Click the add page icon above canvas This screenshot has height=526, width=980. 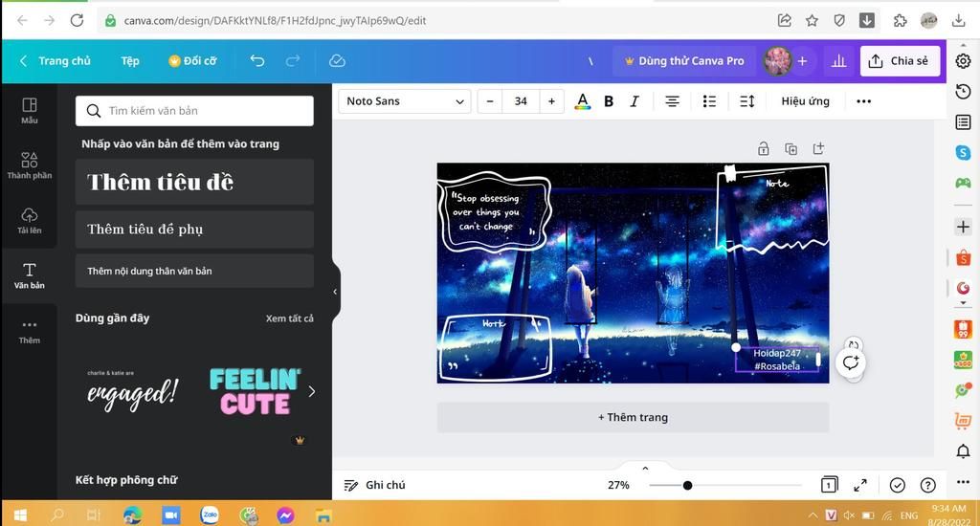coord(818,148)
